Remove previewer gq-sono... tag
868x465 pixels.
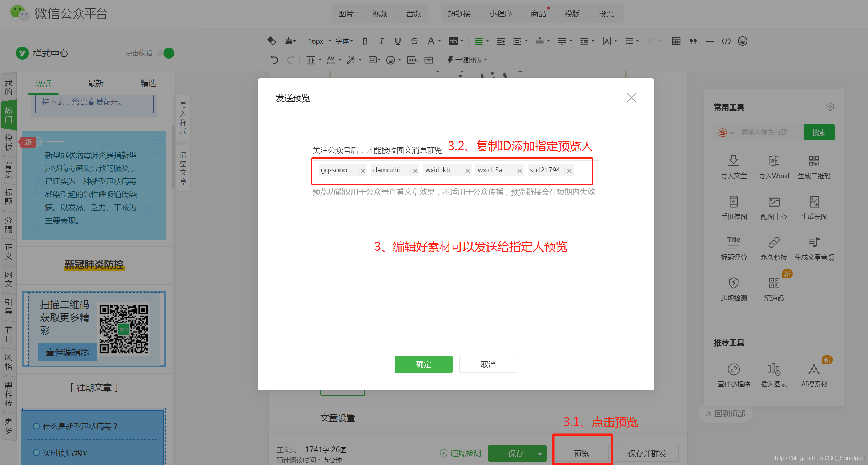[x=362, y=171]
